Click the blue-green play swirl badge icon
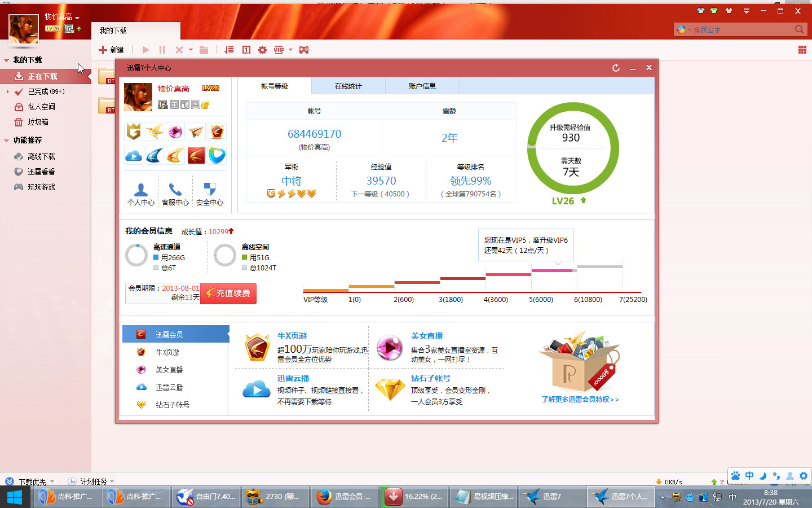The height and width of the screenshot is (508, 812). click(217, 155)
